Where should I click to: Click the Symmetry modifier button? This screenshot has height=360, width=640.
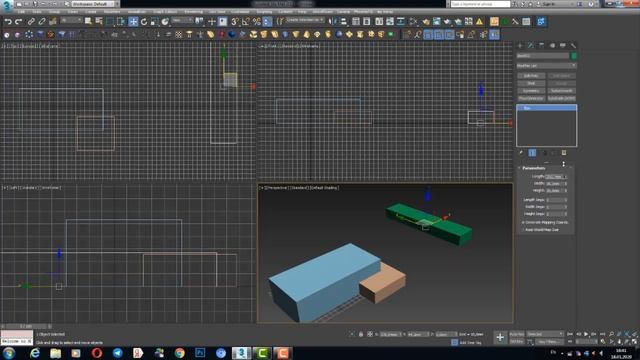tap(531, 91)
